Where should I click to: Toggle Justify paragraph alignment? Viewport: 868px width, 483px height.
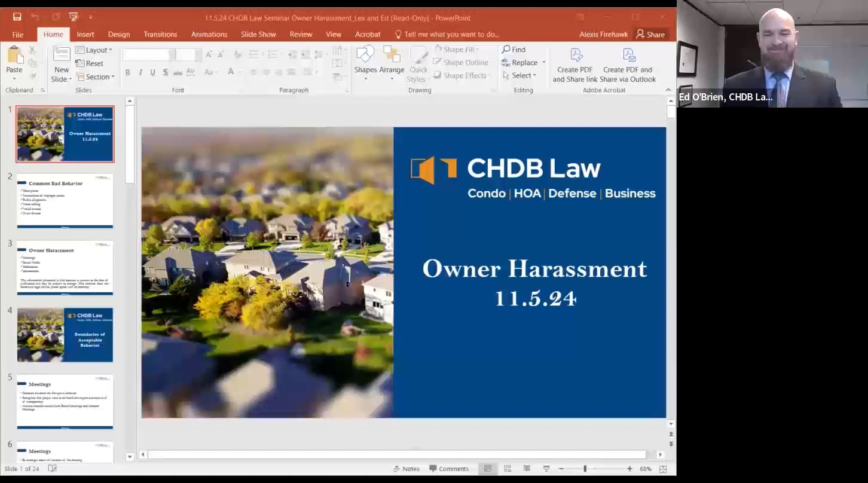pyautogui.click(x=291, y=72)
